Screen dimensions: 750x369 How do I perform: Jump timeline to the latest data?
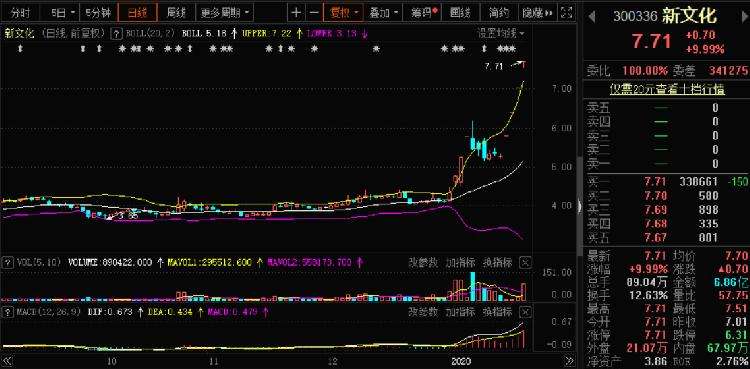coord(569,360)
